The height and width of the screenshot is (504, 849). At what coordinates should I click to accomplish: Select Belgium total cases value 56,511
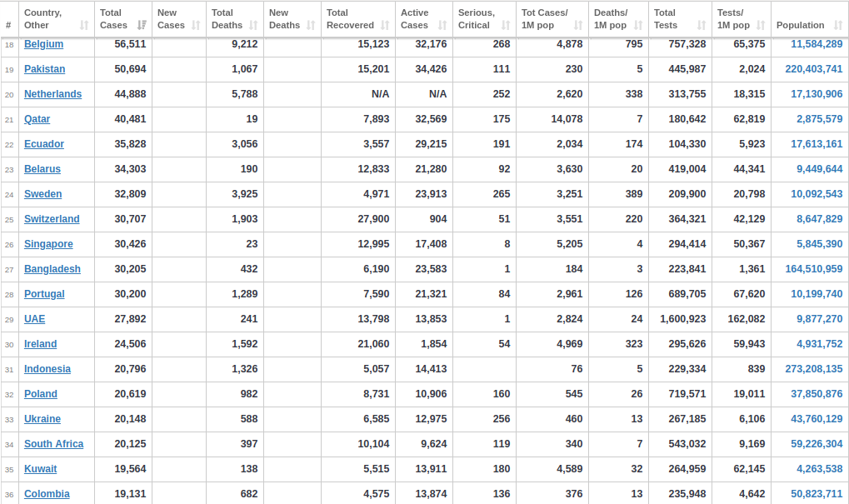(130, 44)
